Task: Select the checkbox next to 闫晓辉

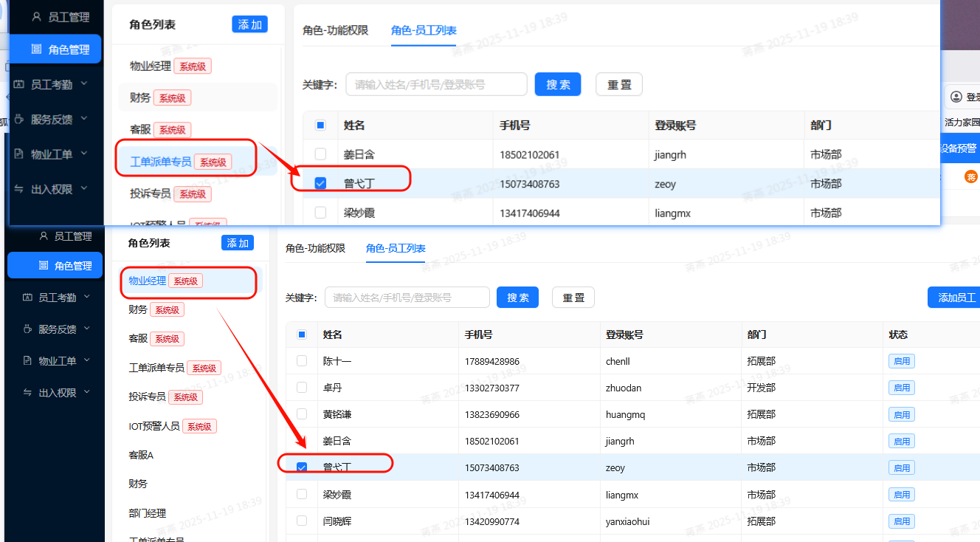Action: click(x=301, y=521)
